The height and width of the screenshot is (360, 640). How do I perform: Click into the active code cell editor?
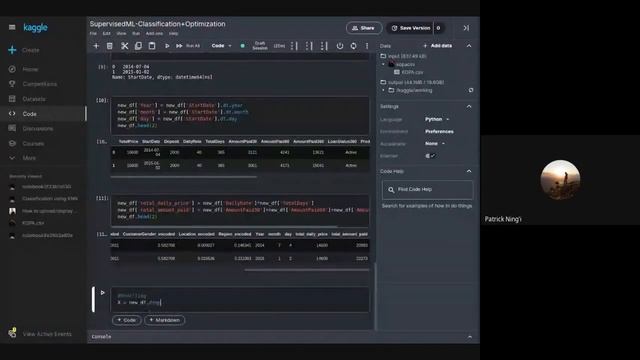[240, 299]
